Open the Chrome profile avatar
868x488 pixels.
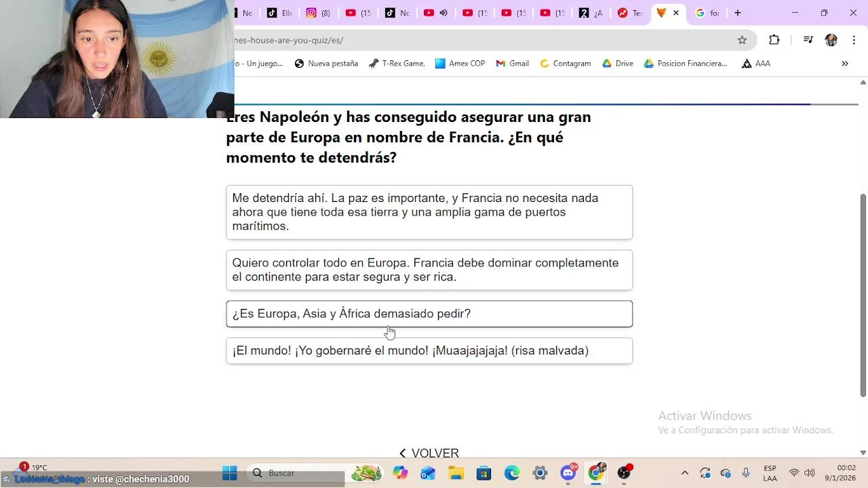coord(831,40)
